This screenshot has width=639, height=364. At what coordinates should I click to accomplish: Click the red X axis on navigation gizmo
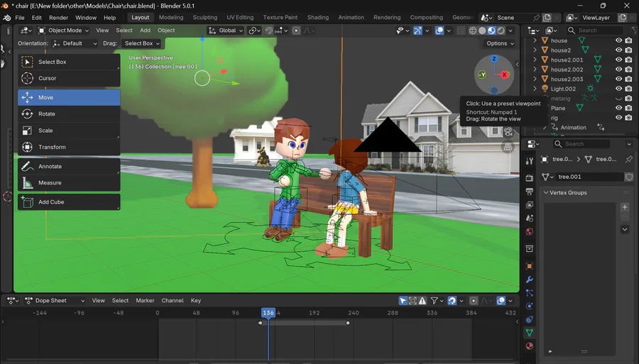504,75
